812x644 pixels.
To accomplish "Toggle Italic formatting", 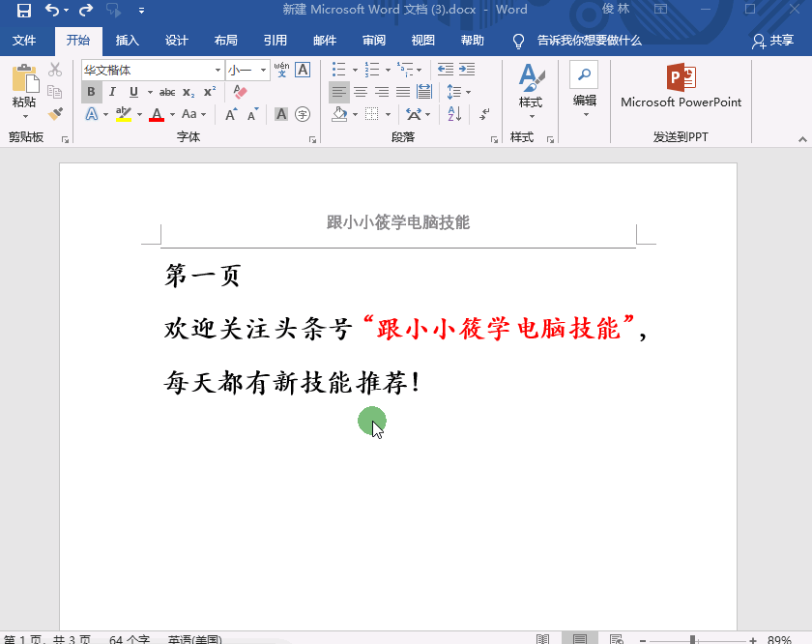I will coord(112,92).
